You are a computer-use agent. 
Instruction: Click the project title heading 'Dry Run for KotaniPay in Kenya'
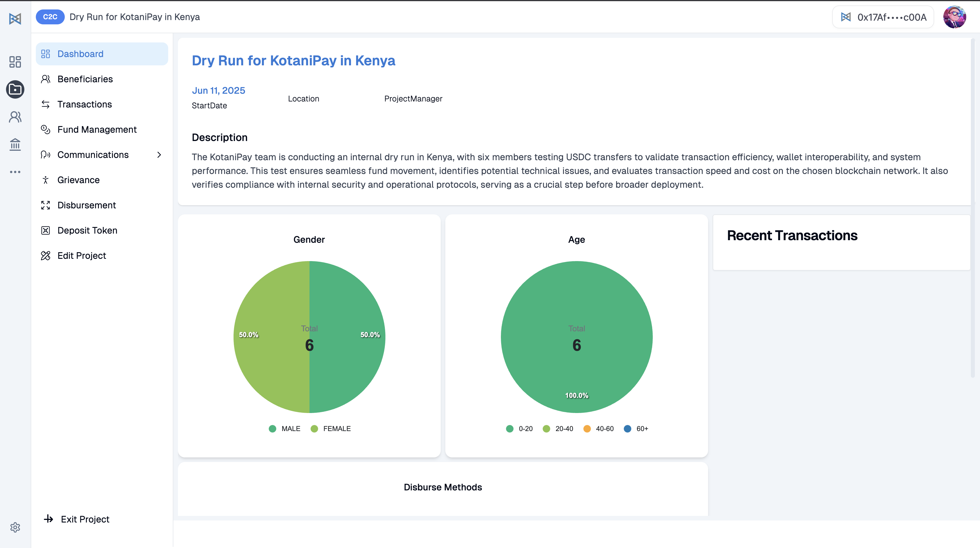point(293,60)
